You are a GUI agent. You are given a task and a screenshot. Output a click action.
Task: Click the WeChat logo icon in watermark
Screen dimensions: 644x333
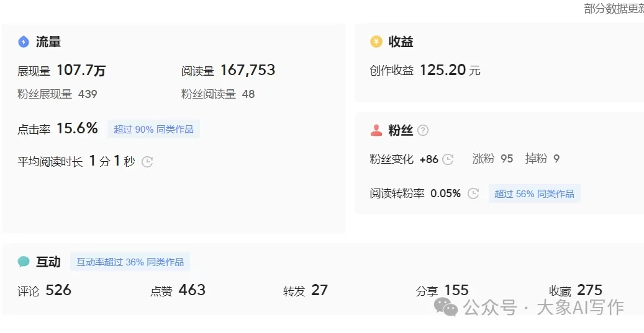[x=446, y=306]
